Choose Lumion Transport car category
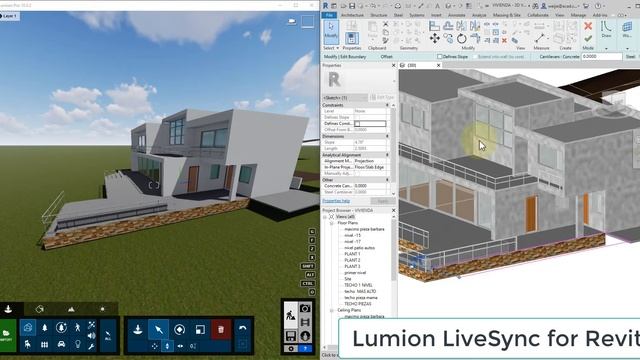The width and height of the screenshot is (640, 360). [x=61, y=344]
